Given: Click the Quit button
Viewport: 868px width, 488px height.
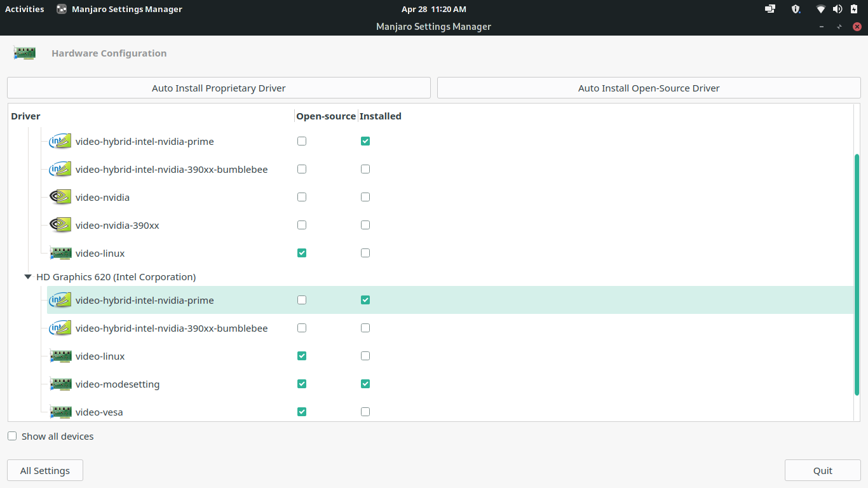Looking at the screenshot, I should [x=823, y=471].
